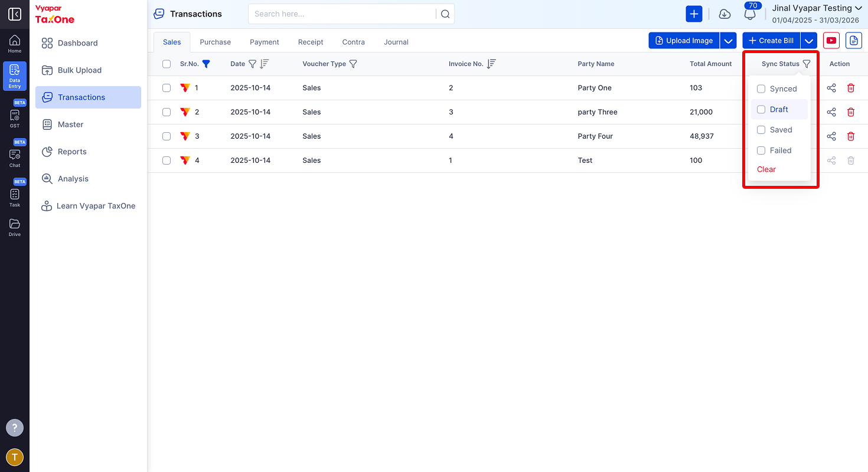Check the Saved filter option

[x=761, y=130]
